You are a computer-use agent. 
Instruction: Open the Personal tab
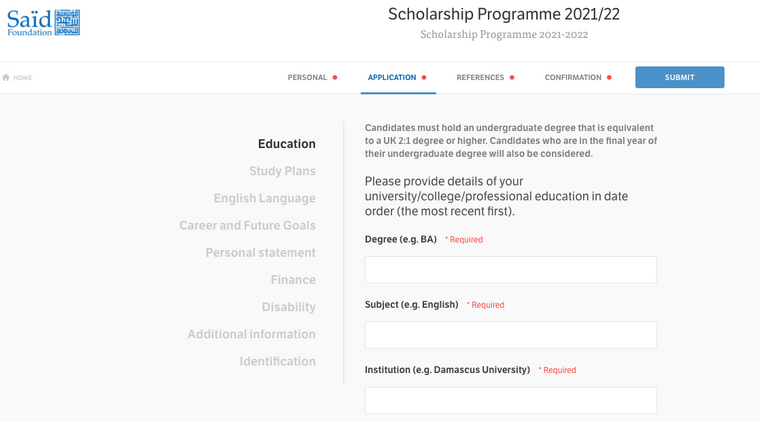(x=307, y=77)
